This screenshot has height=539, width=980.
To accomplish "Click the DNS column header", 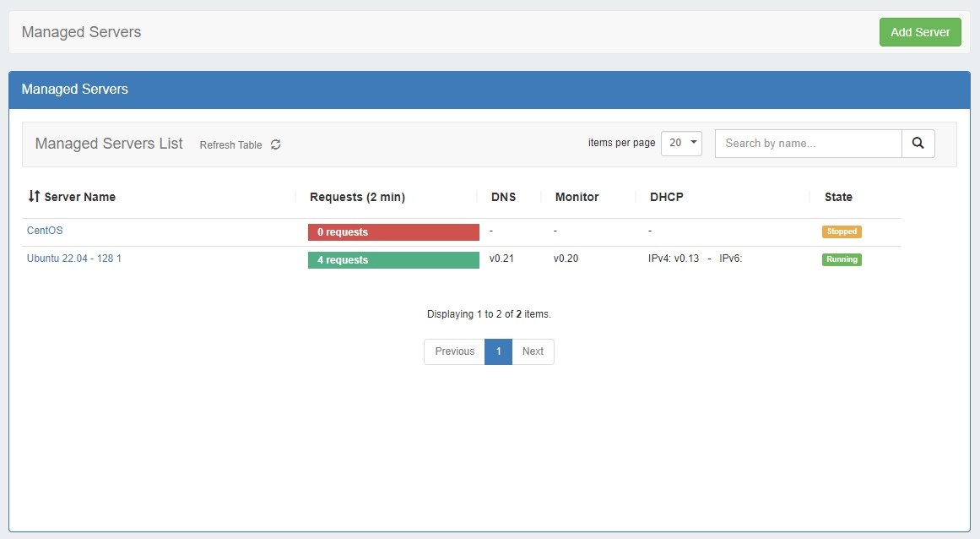I will click(503, 197).
